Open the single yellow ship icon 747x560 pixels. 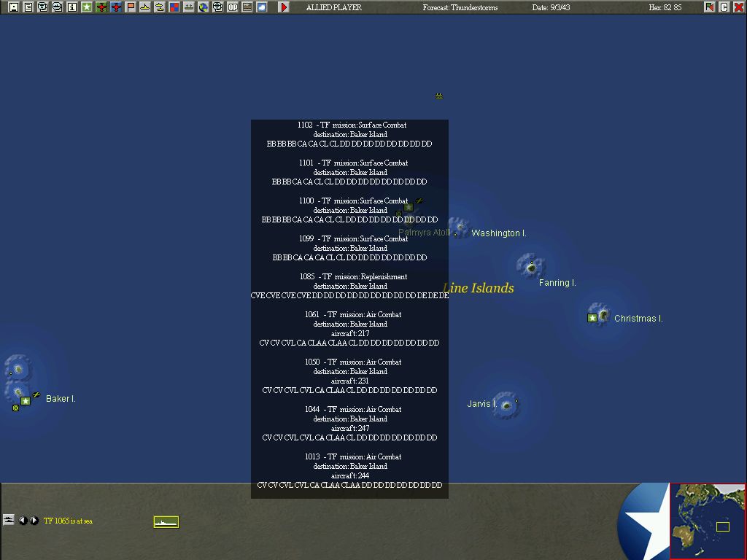[x=145, y=7]
